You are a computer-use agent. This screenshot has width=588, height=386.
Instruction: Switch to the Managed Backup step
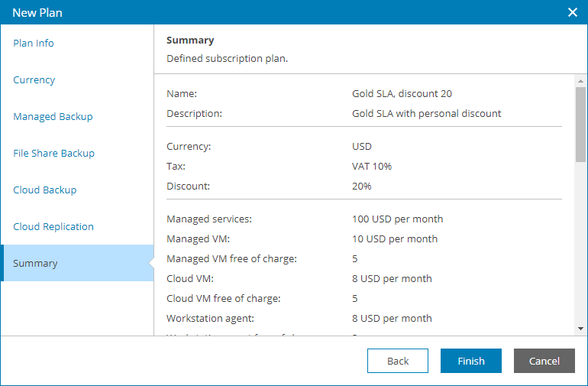click(x=53, y=117)
